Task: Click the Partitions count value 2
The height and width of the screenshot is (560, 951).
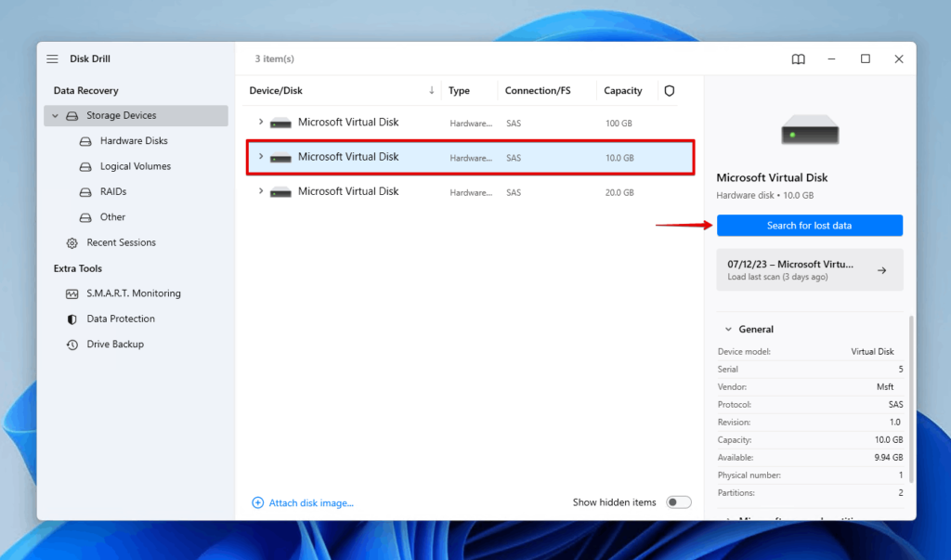Action: (x=901, y=492)
